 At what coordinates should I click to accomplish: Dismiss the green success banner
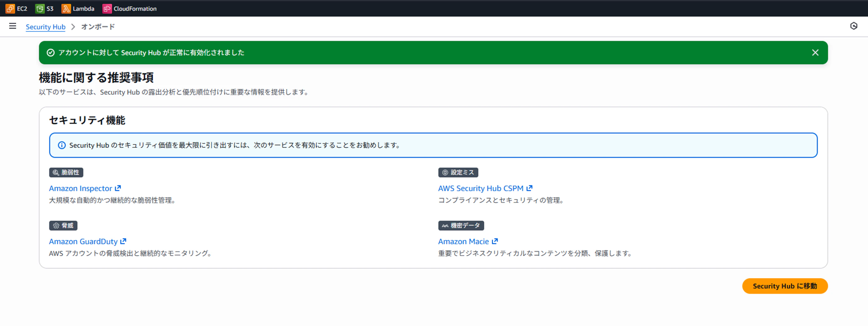815,53
